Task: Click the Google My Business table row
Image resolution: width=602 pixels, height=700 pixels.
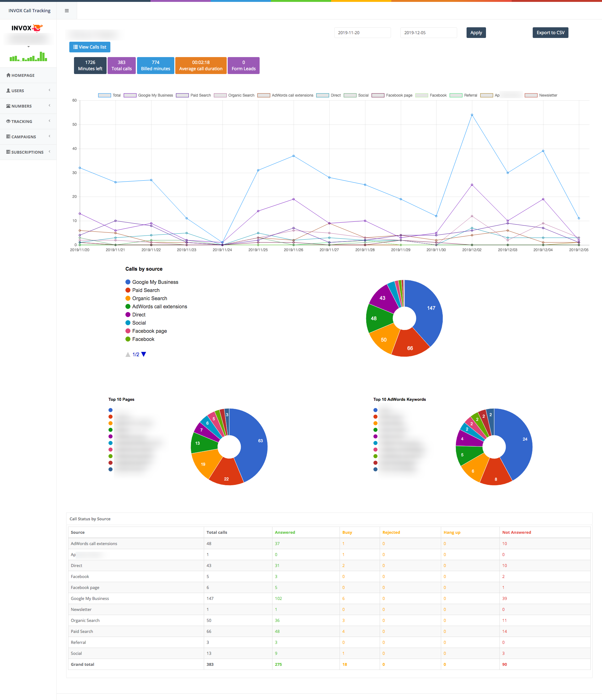Action: point(329,598)
